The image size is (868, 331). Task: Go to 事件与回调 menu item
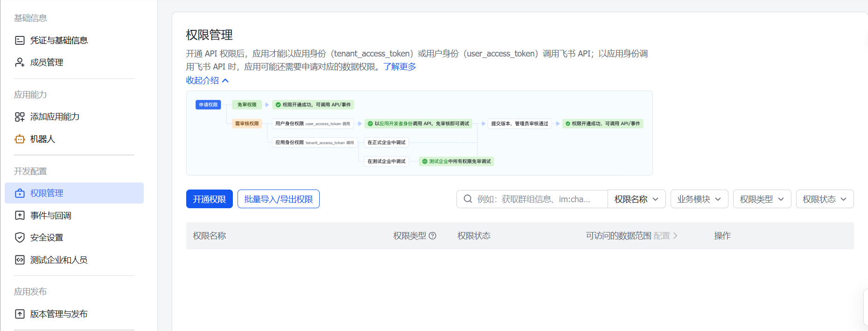point(51,216)
